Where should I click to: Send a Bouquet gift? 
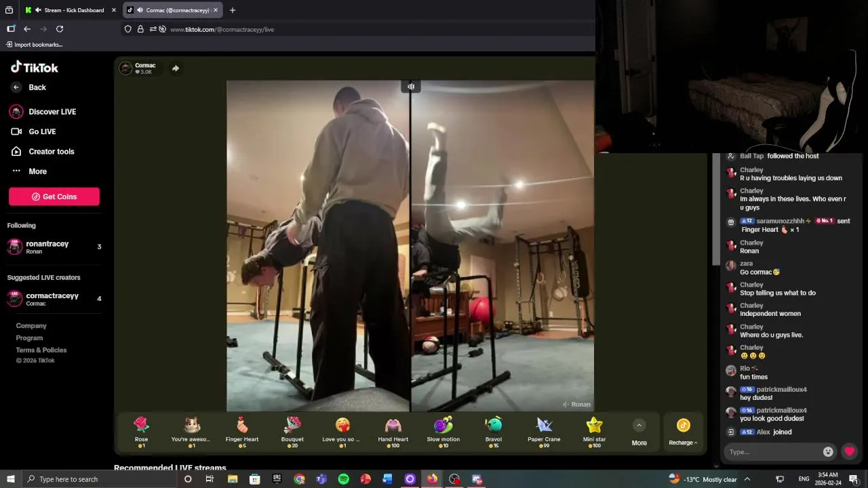[x=292, y=432]
